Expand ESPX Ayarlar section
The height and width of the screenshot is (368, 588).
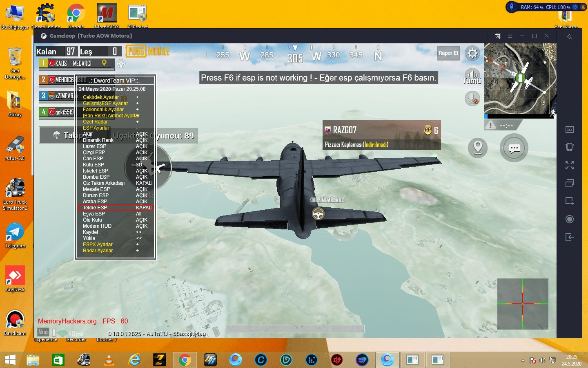point(116,245)
